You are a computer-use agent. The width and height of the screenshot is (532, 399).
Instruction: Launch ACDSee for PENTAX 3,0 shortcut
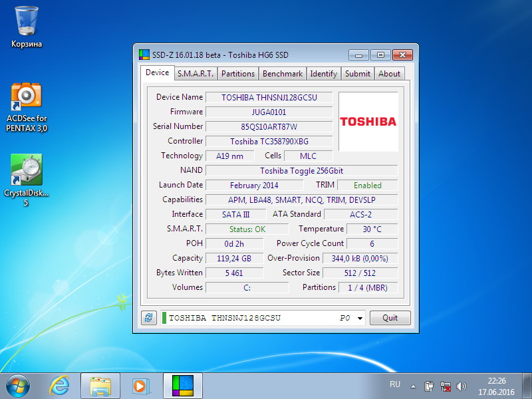[27, 107]
